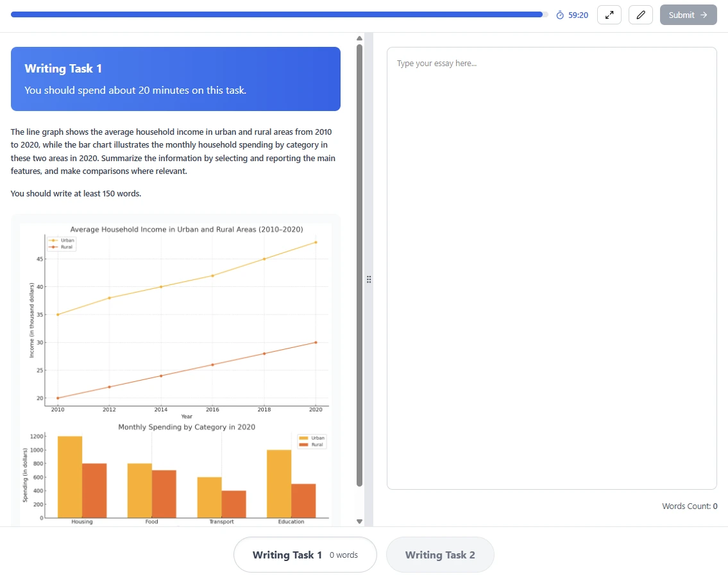Click the Words Count label
The height and width of the screenshot is (579, 728).
pos(690,506)
